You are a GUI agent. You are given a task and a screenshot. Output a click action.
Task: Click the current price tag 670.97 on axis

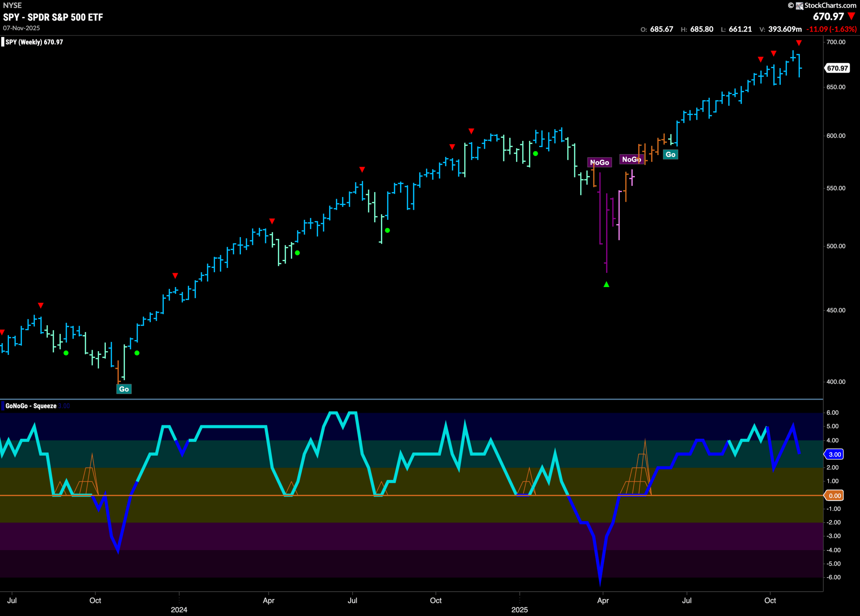tap(837, 68)
